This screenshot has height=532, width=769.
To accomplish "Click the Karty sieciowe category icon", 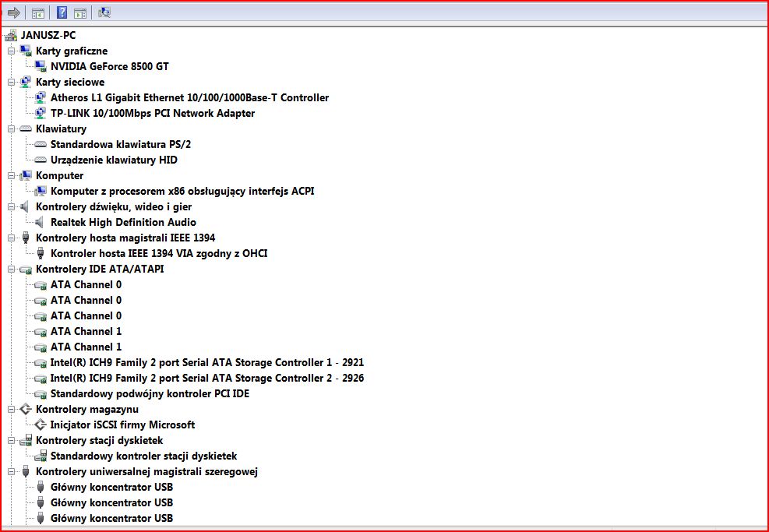I will pyautogui.click(x=26, y=82).
